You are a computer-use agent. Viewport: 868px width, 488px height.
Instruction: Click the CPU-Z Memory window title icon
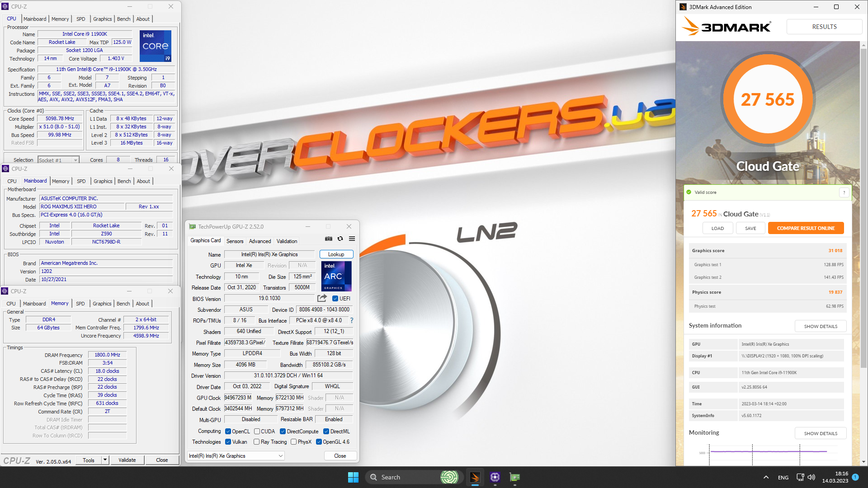coord(5,291)
